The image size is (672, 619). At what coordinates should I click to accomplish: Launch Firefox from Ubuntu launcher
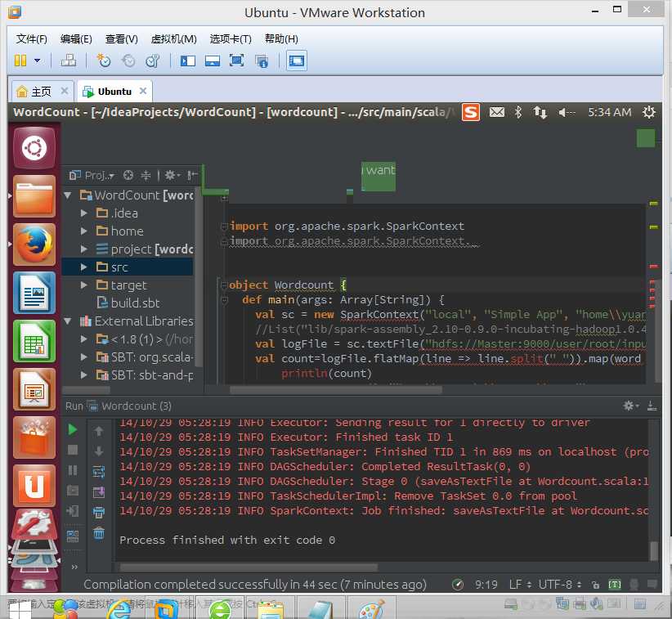click(x=34, y=244)
